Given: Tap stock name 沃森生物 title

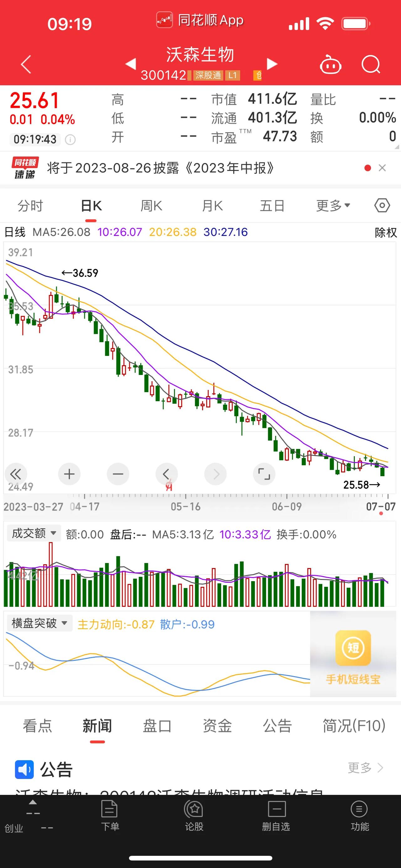Looking at the screenshot, I should click(200, 55).
